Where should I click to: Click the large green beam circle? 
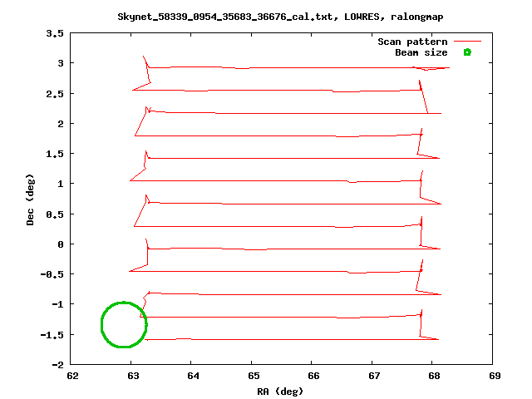124,325
